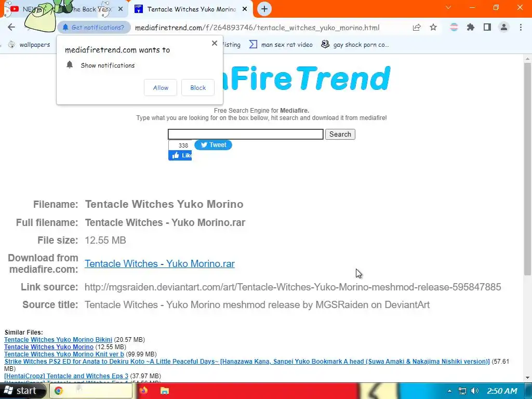Open the side panel icon
Screen dimensions: 532x399
[487, 28]
